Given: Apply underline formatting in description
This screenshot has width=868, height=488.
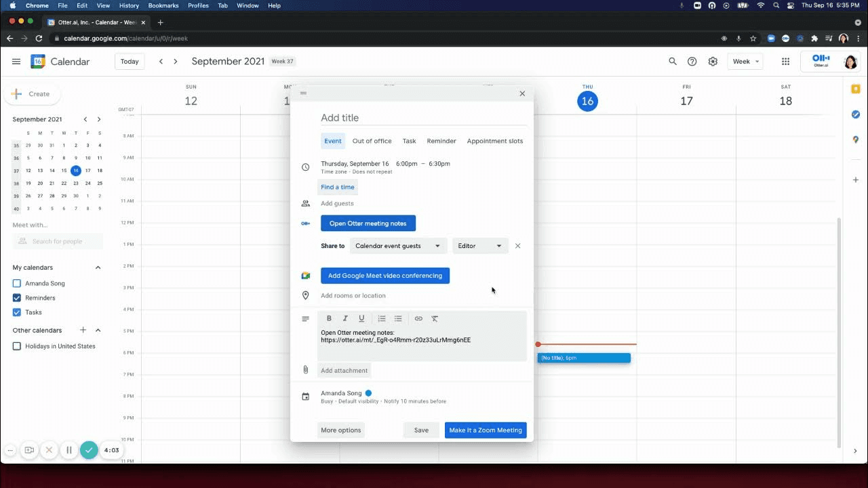Looking at the screenshot, I should 361,319.
